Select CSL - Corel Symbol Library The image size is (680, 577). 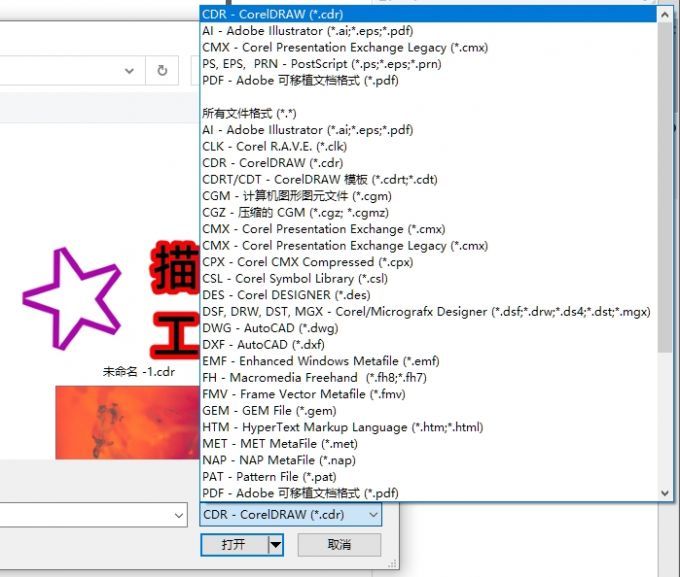coord(428,279)
